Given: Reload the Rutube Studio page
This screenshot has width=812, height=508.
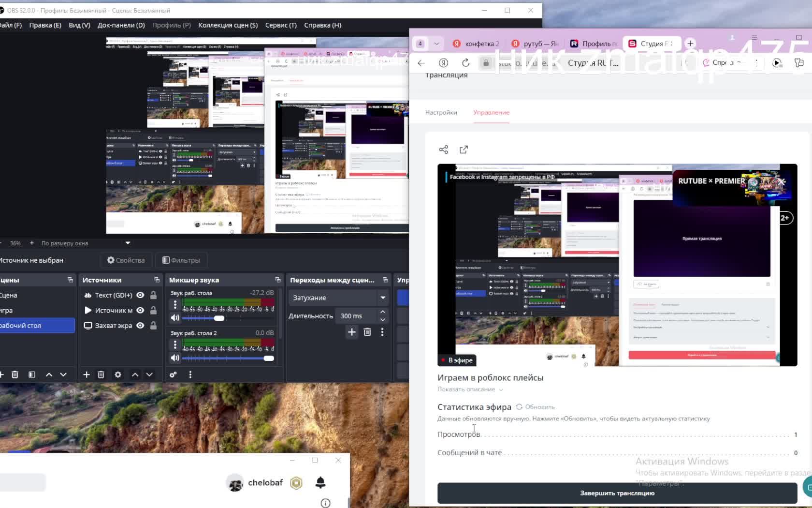Looking at the screenshot, I should 465,63.
